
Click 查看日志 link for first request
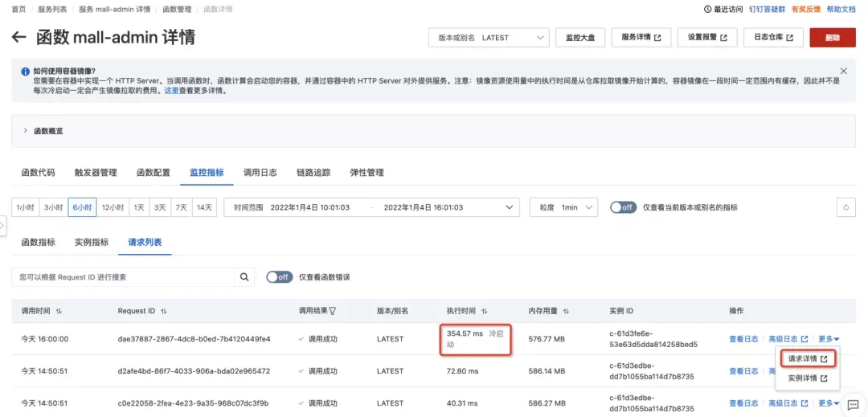point(743,339)
